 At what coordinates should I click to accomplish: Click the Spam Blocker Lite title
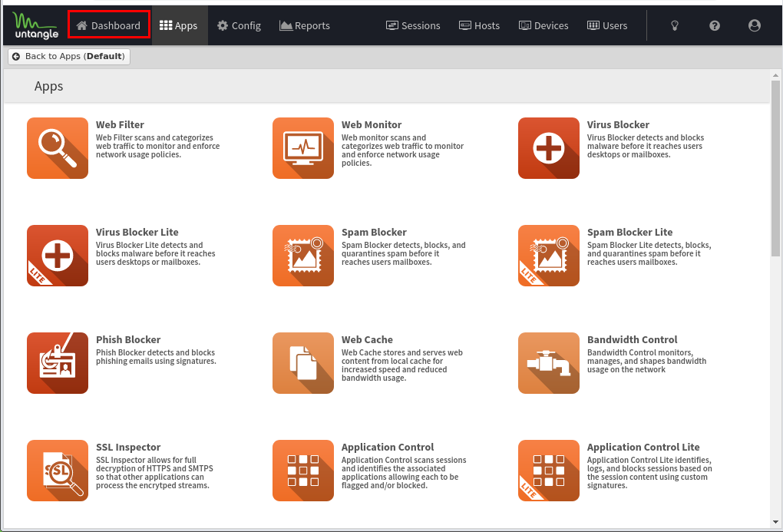click(x=629, y=233)
